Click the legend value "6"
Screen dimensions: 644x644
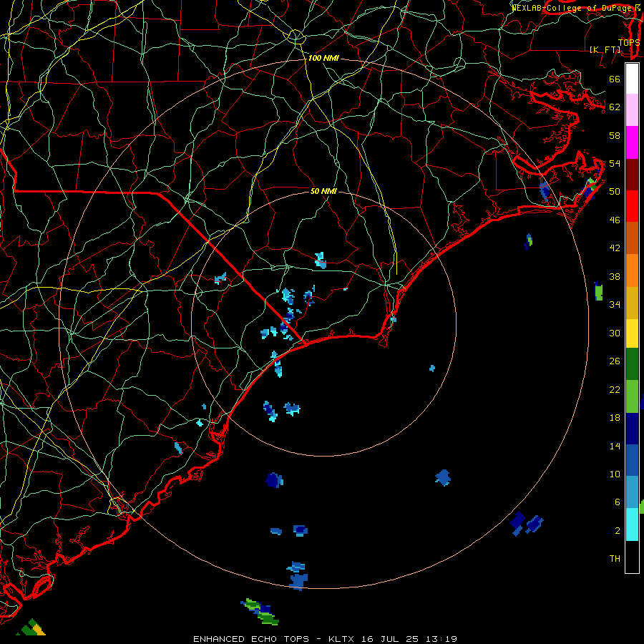(617, 502)
